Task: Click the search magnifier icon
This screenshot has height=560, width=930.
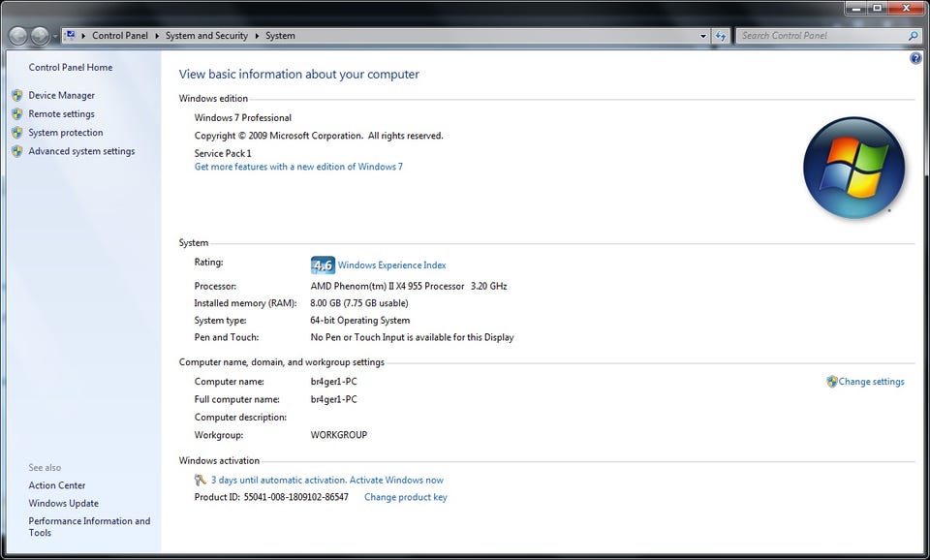Action: 914,36
